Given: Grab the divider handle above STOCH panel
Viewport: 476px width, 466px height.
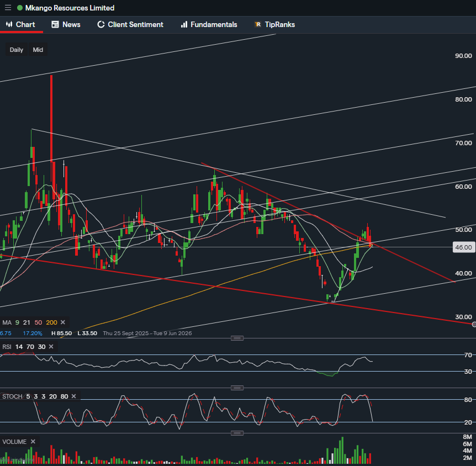Looking at the screenshot, I should point(237,388).
